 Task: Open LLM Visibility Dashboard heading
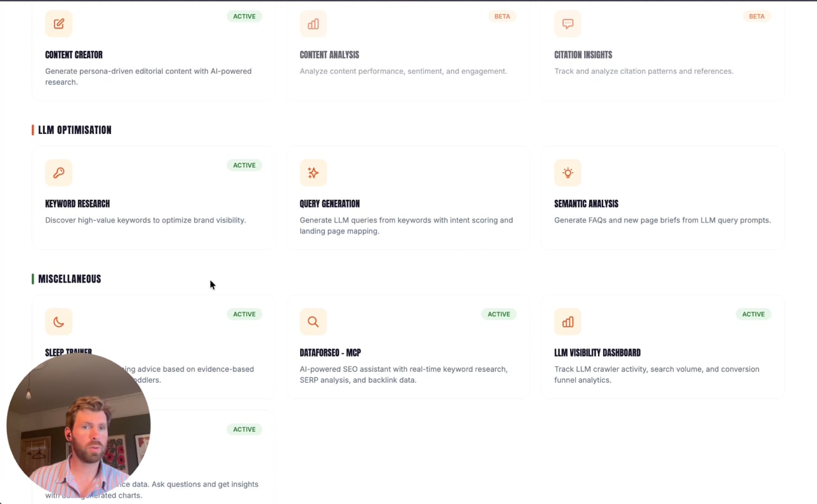point(597,352)
